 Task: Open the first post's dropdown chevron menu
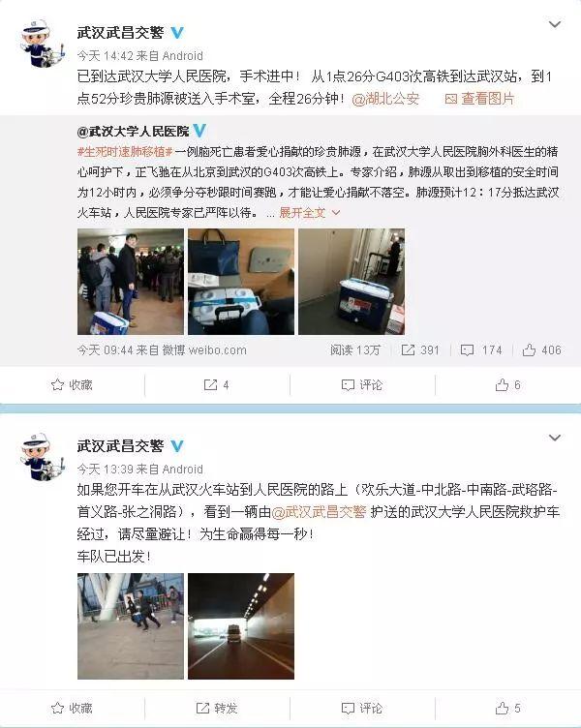[x=555, y=24]
